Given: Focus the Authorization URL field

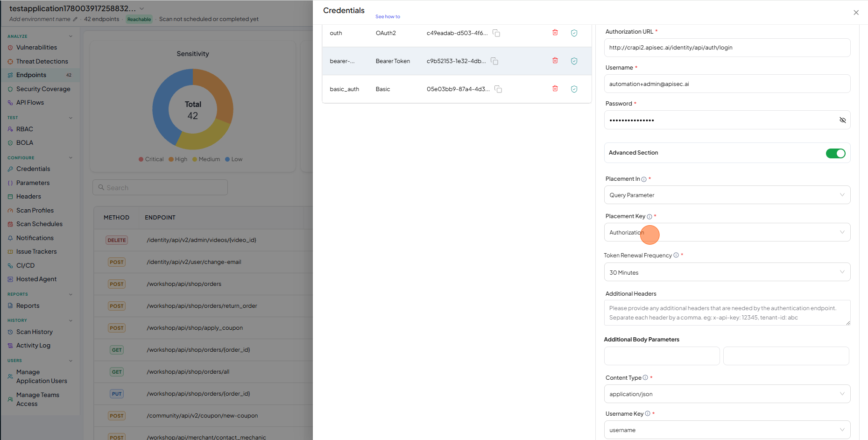Looking at the screenshot, I should (x=727, y=48).
